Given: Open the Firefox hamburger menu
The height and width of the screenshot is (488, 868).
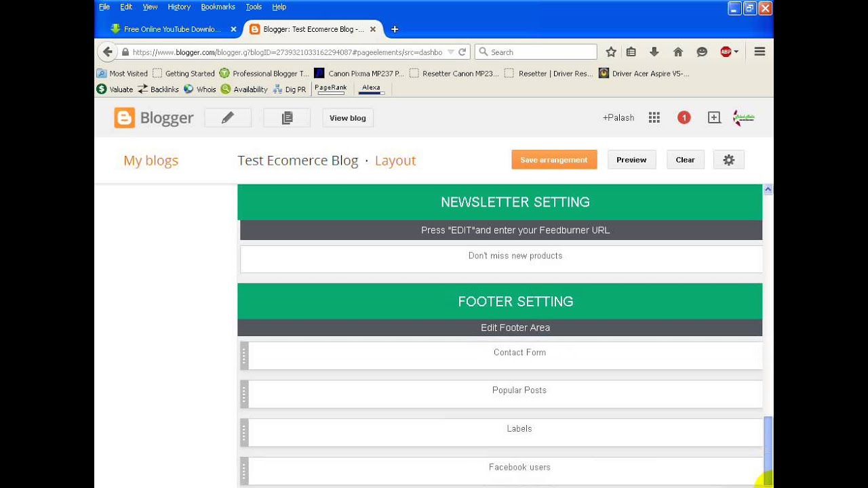Looking at the screenshot, I should pos(760,52).
